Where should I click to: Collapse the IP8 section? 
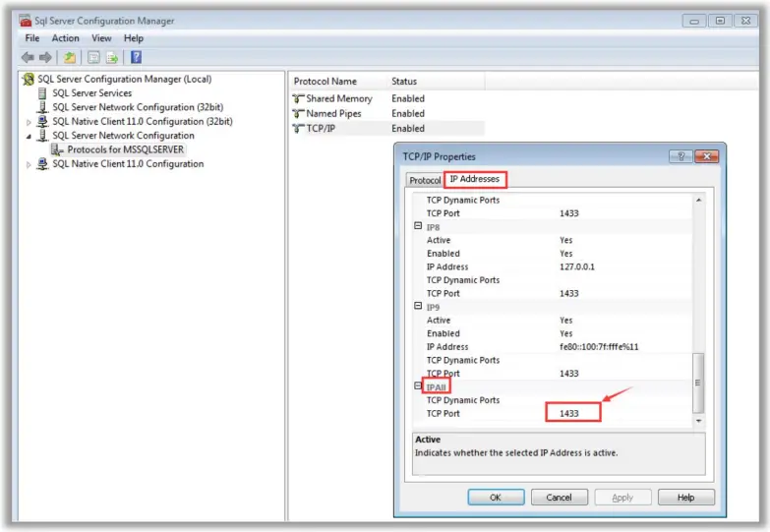tap(418, 226)
